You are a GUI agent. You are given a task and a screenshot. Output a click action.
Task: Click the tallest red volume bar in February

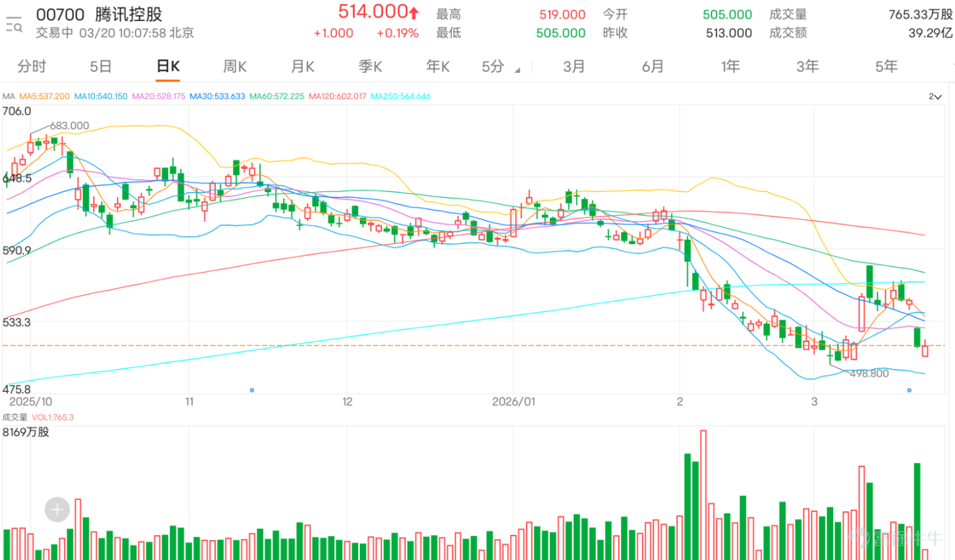(703, 494)
